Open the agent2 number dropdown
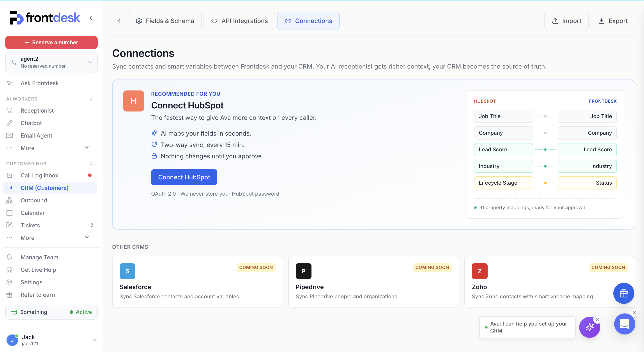This screenshot has height=352, width=644. point(51,62)
